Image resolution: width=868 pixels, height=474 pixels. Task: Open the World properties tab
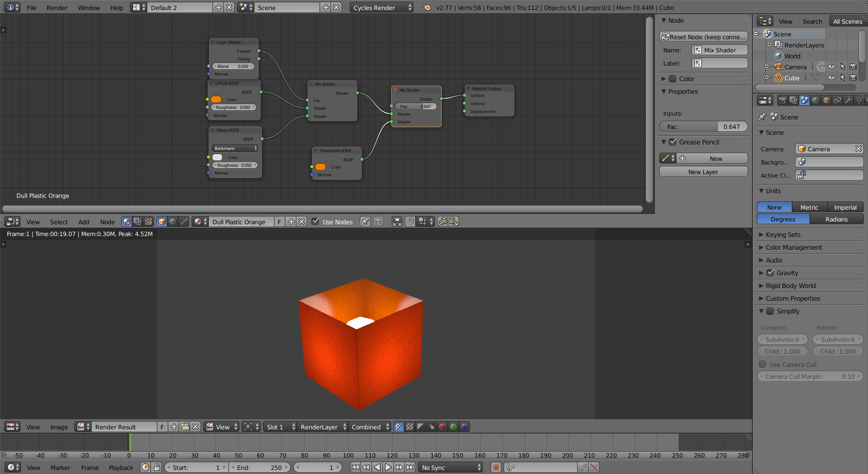(816, 100)
